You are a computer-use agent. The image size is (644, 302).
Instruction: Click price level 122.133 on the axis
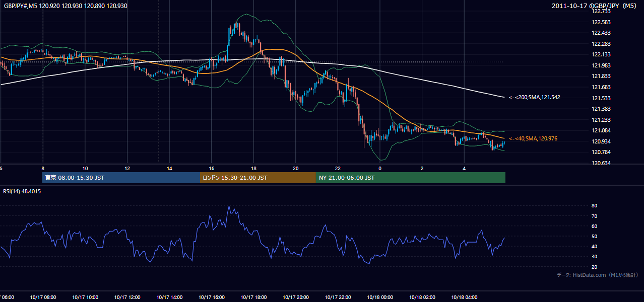coord(601,54)
